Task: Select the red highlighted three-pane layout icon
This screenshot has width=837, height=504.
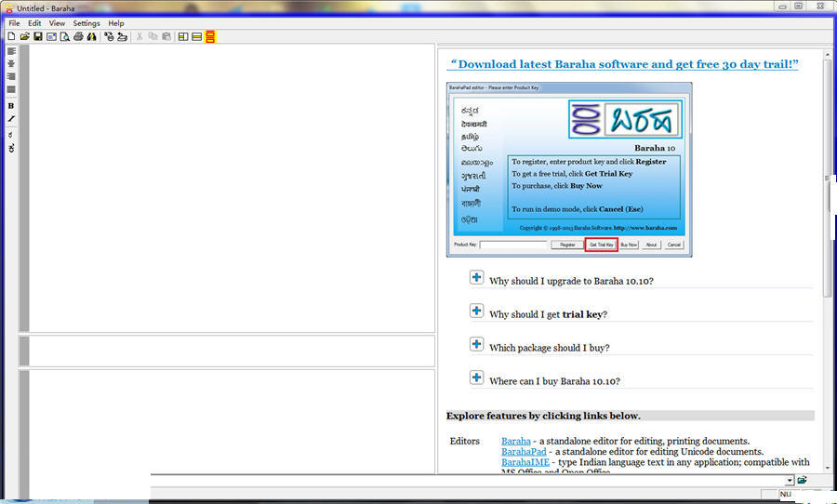Action: point(211,36)
